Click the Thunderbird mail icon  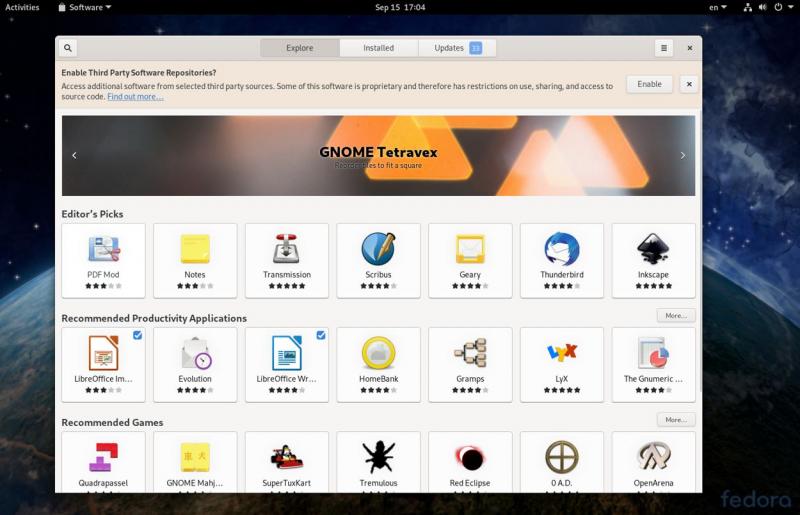[x=561, y=249]
